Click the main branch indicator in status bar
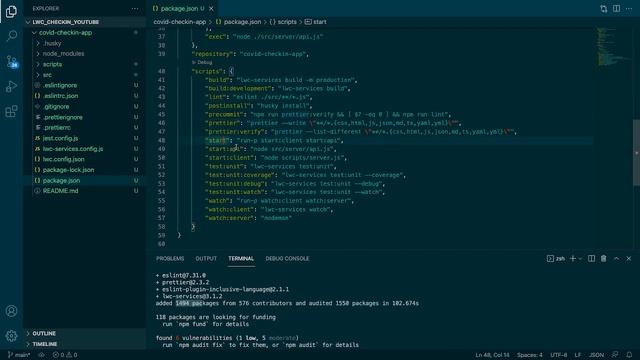 coord(19,355)
